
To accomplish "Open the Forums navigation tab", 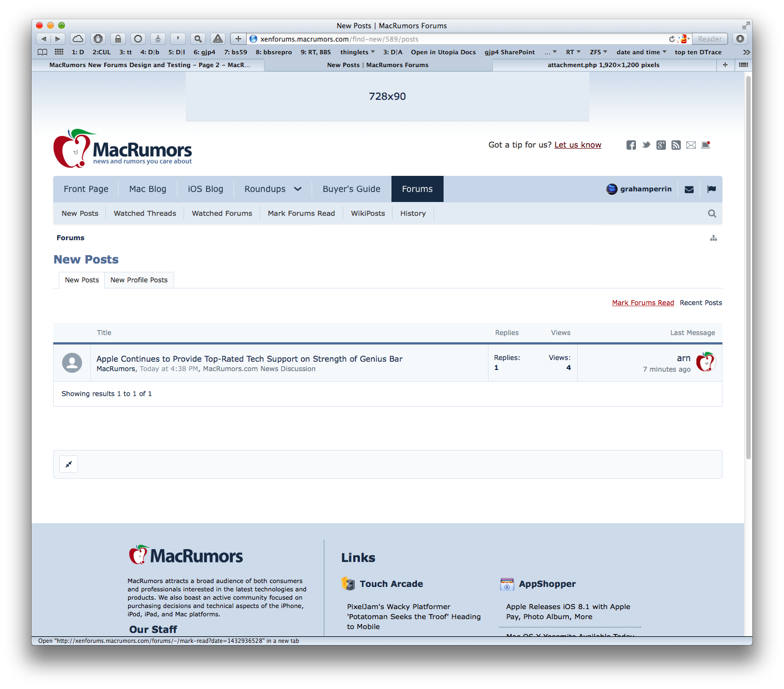I will (417, 189).
